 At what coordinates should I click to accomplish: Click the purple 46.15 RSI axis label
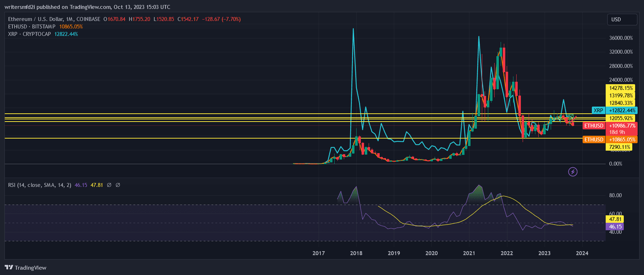615,227
